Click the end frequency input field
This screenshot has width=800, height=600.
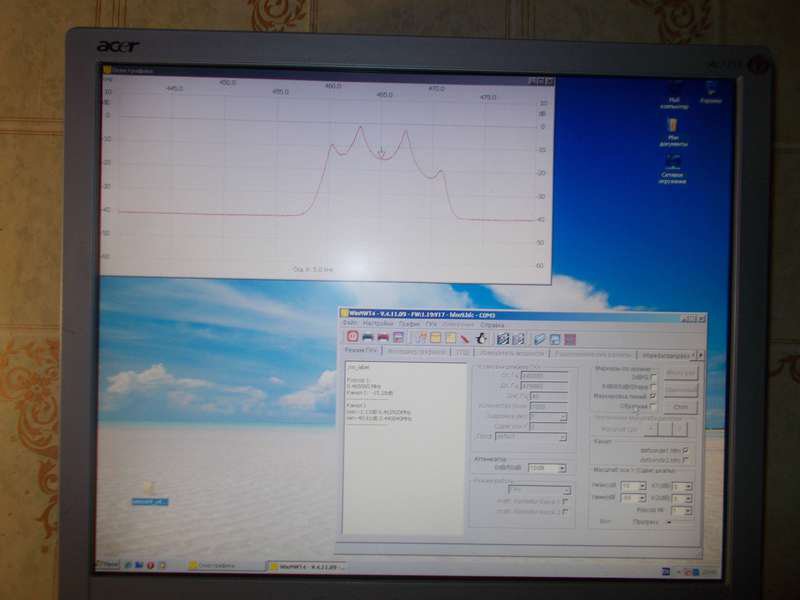coord(544,386)
